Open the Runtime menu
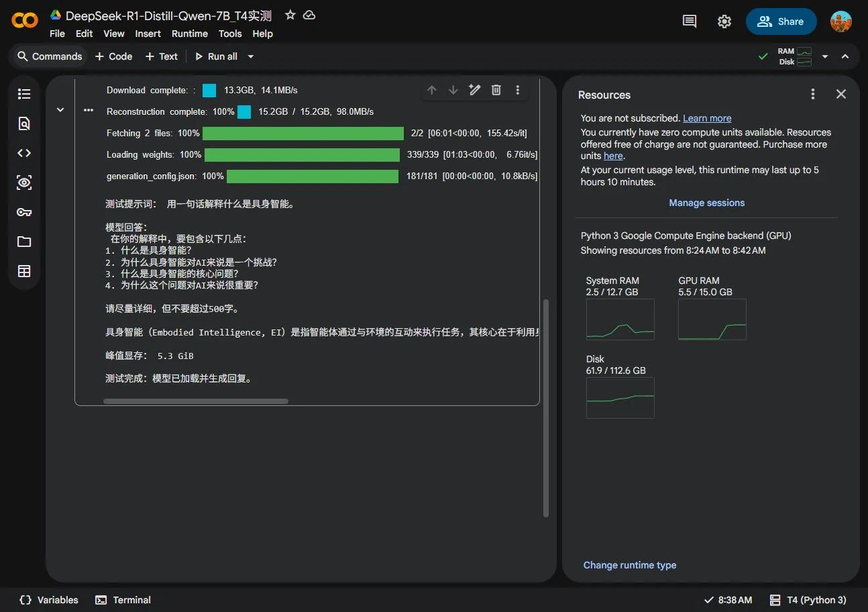 (x=190, y=34)
